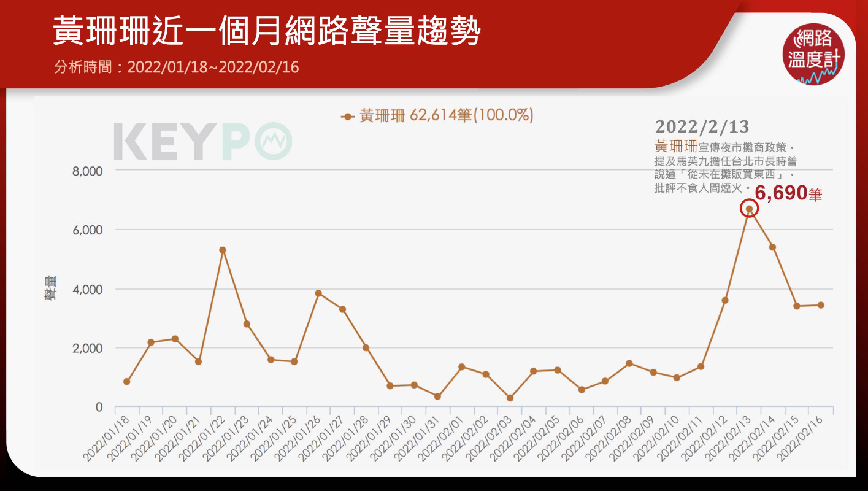Screen dimensions: 868x491
Task: Click the 2022/02/03 lowest data point
Action: 510,398
